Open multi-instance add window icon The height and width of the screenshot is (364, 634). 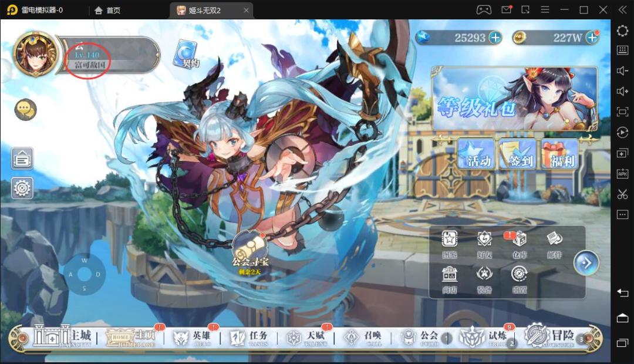[622, 153]
